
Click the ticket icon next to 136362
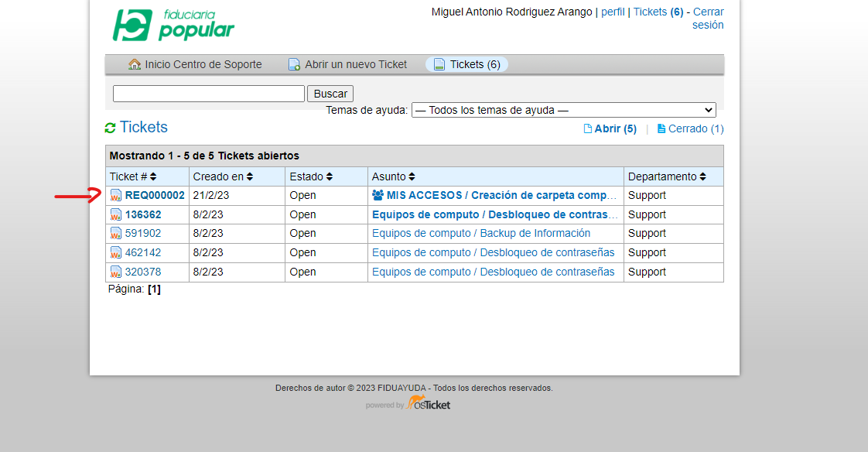(116, 214)
